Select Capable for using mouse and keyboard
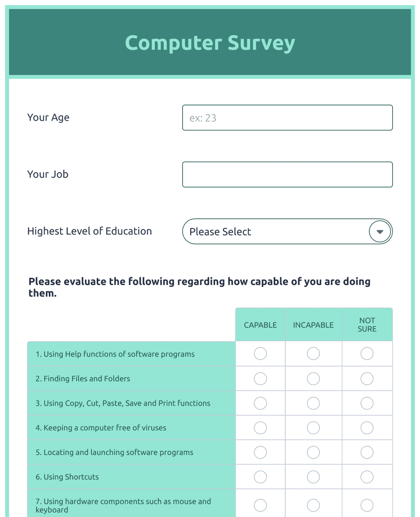This screenshot has height=517, width=420. click(260, 505)
